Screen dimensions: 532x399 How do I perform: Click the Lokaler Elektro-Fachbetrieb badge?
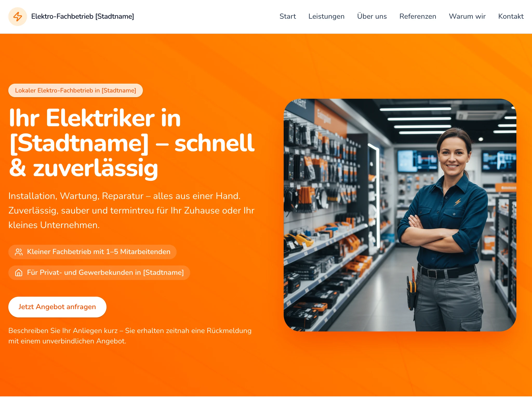76,90
